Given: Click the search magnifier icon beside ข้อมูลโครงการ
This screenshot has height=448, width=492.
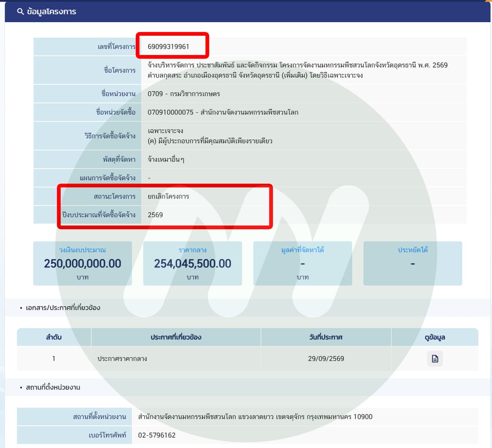Looking at the screenshot, I should [x=20, y=11].
